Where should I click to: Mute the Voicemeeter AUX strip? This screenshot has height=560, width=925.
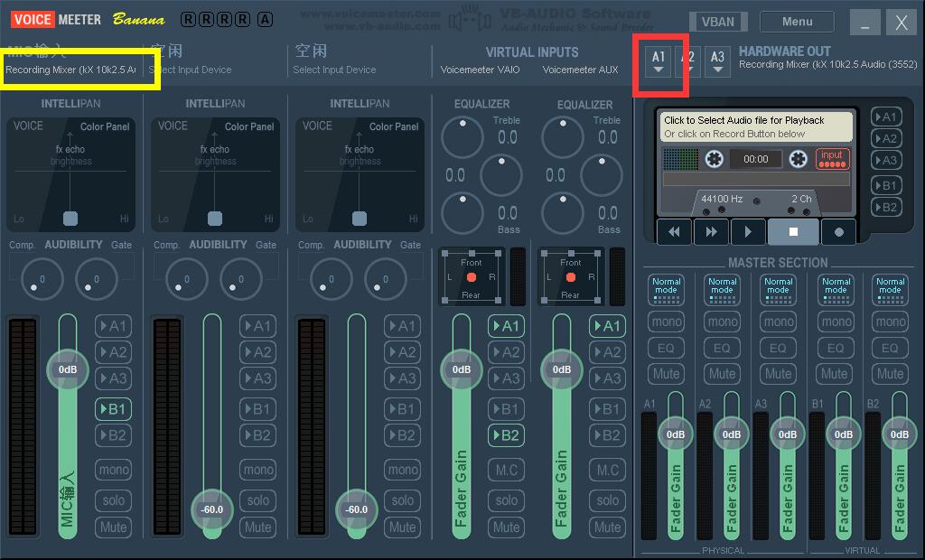point(608,527)
